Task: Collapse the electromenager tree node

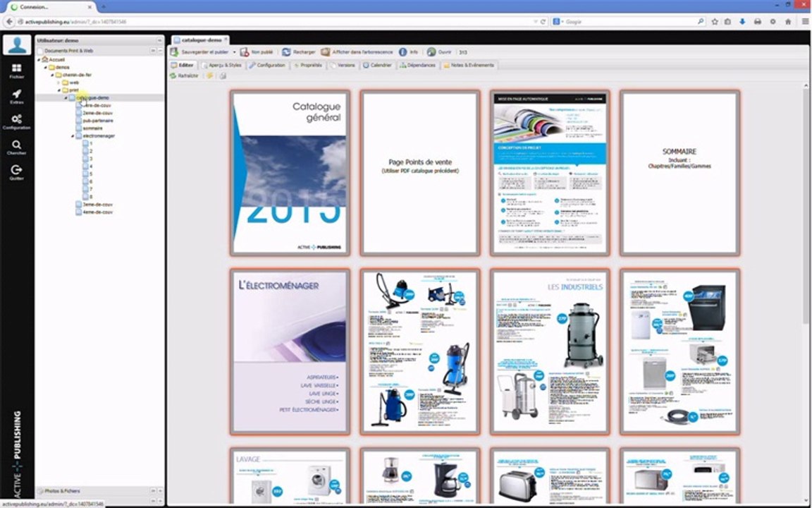Action: (x=73, y=136)
